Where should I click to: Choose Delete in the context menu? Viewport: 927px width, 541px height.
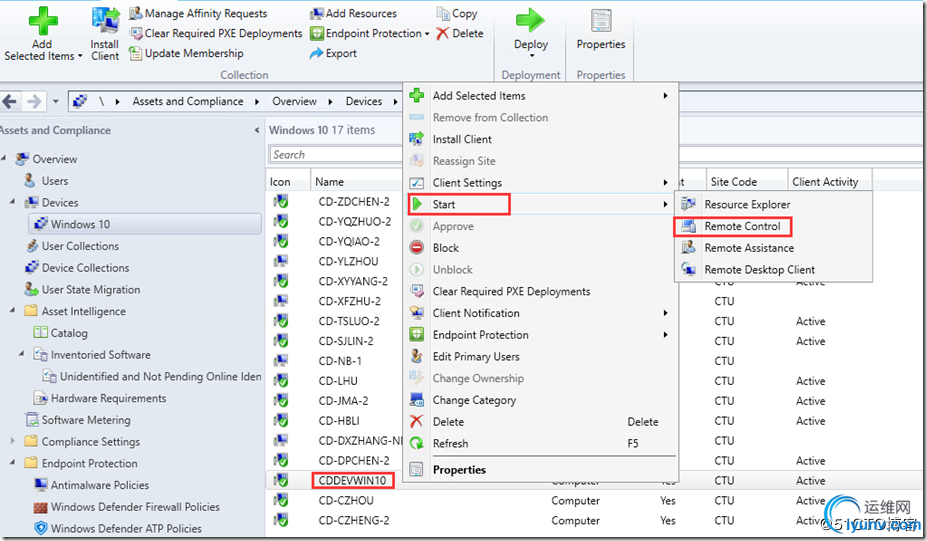point(540,422)
